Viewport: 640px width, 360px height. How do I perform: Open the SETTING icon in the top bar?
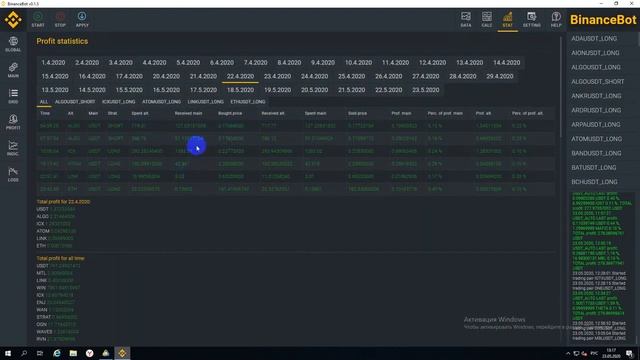click(531, 19)
